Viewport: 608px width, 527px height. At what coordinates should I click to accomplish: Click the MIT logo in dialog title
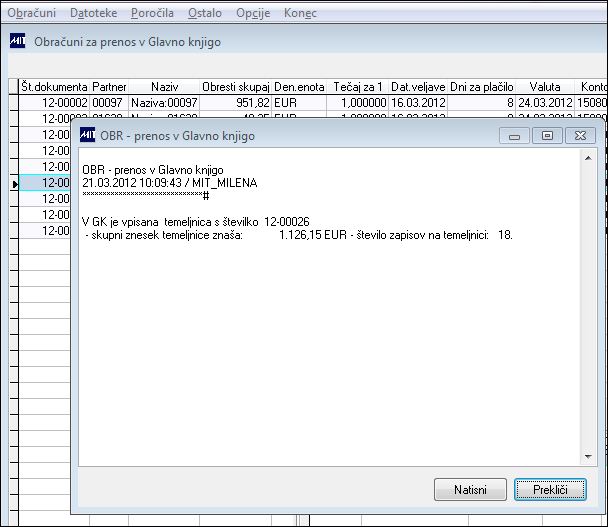[87, 135]
